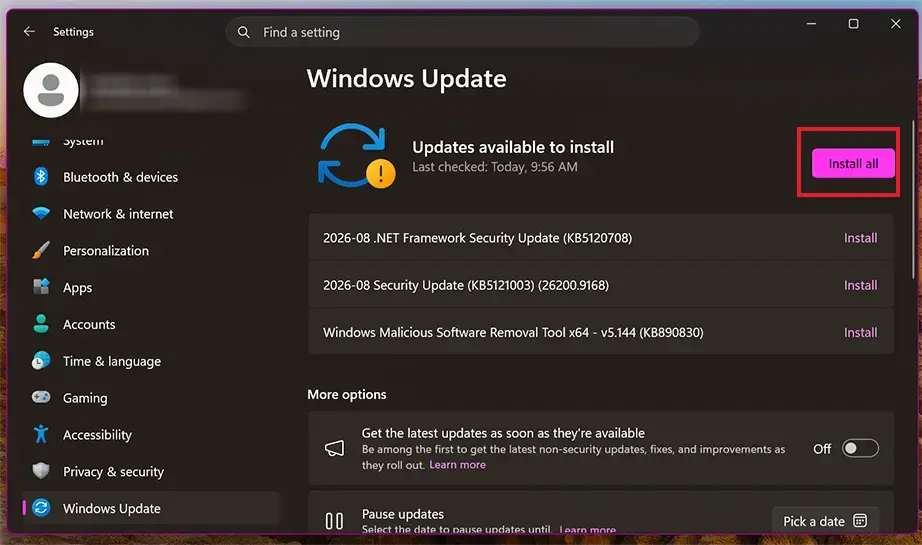The width and height of the screenshot is (922, 545).
Task: Click the Time & language globe icon
Action: click(x=41, y=360)
